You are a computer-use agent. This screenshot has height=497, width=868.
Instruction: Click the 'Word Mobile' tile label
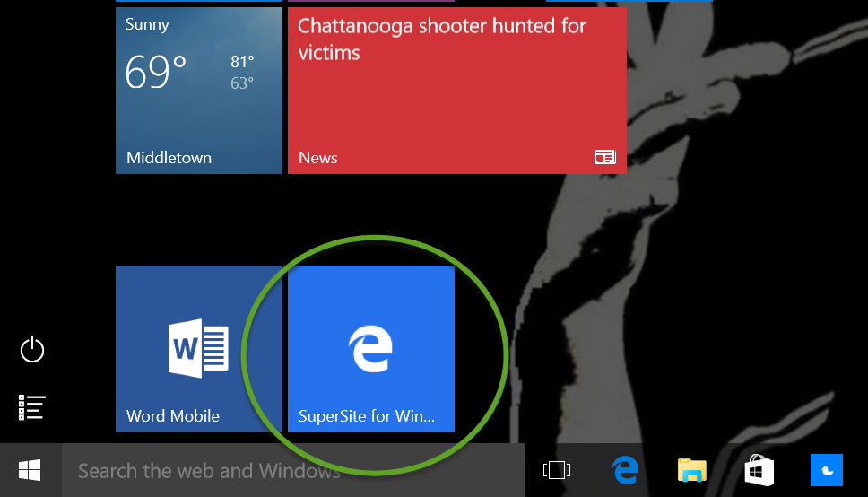coord(173,416)
